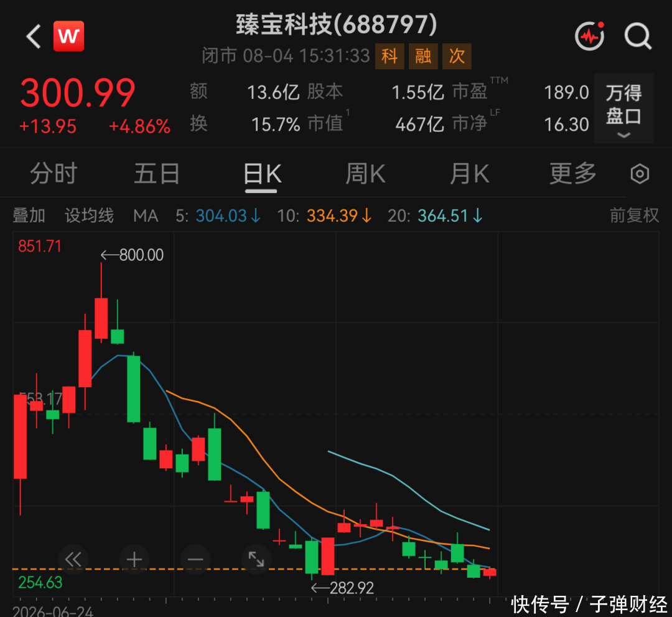Tap the turnover value 13.6亿
The width and height of the screenshot is (672, 617).
tap(273, 93)
